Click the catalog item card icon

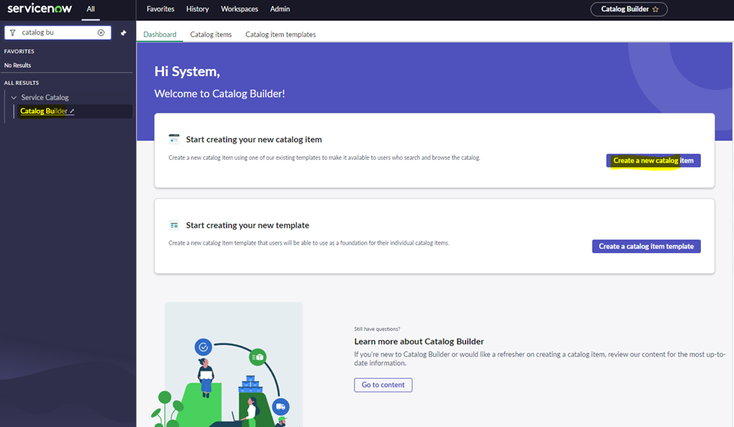coord(174,139)
